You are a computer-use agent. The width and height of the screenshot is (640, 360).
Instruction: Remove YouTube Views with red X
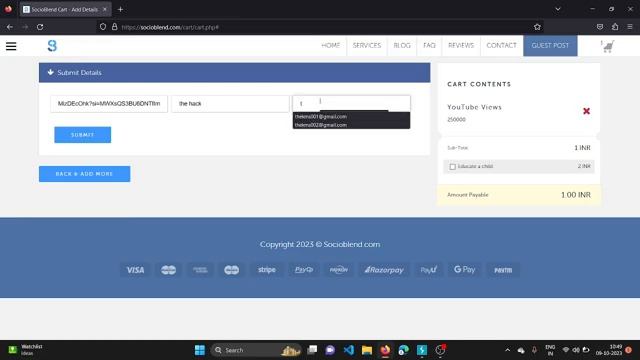point(586,111)
